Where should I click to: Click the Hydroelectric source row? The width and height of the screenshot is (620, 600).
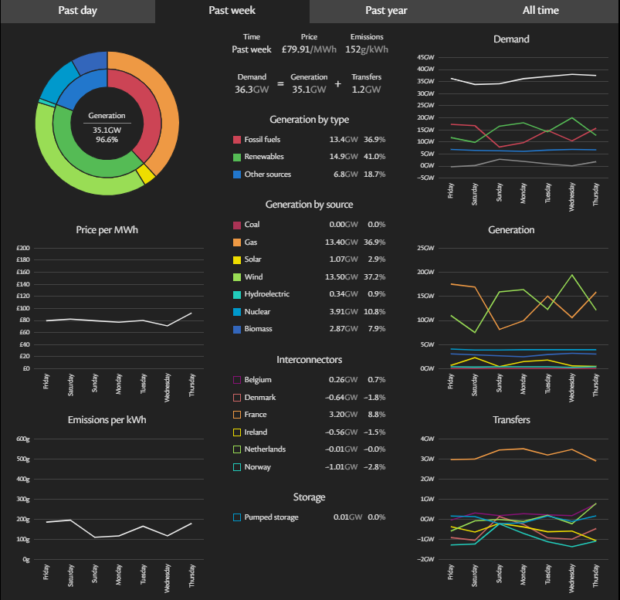[309, 294]
